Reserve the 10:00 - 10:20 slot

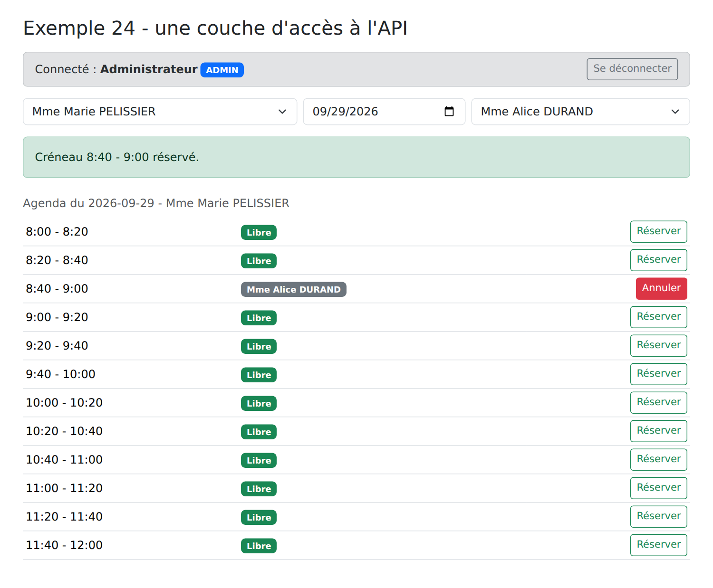[x=658, y=403]
